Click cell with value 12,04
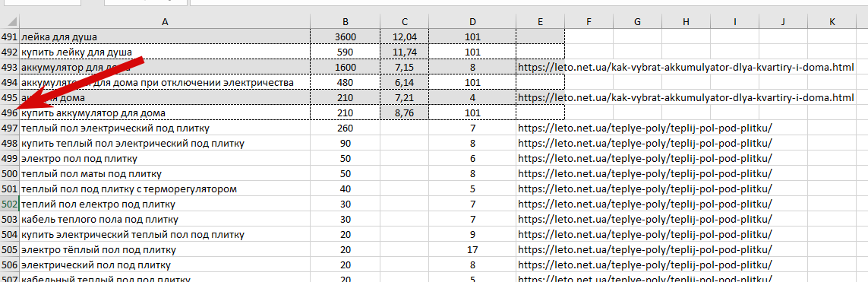Screen dimensions: 868x282 pos(405,37)
